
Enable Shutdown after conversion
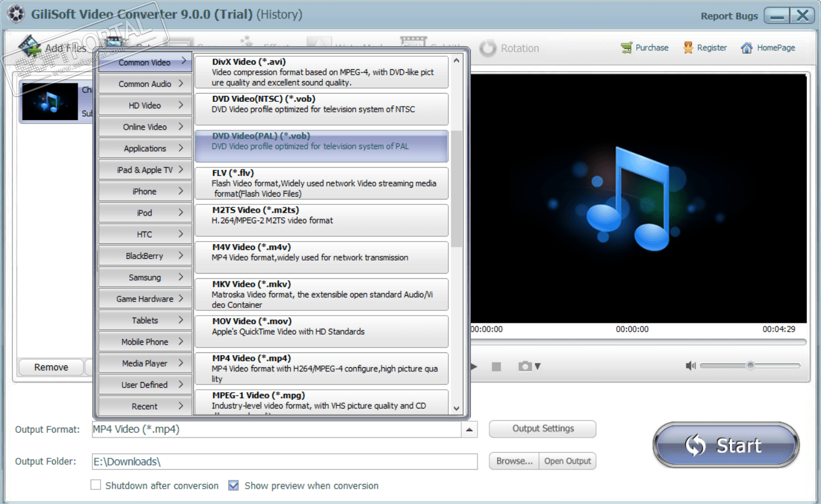point(95,485)
